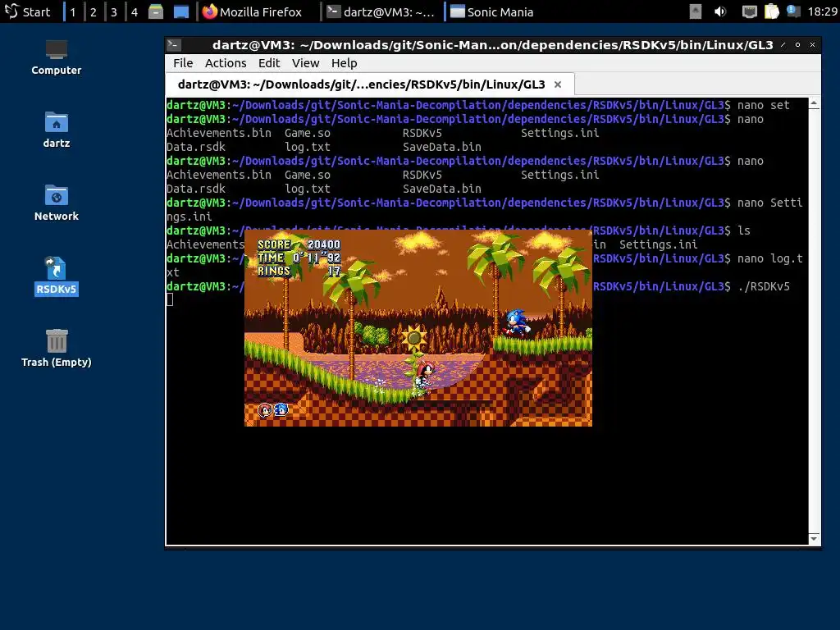
Task: Click the show desktop panel icon
Action: [181, 11]
